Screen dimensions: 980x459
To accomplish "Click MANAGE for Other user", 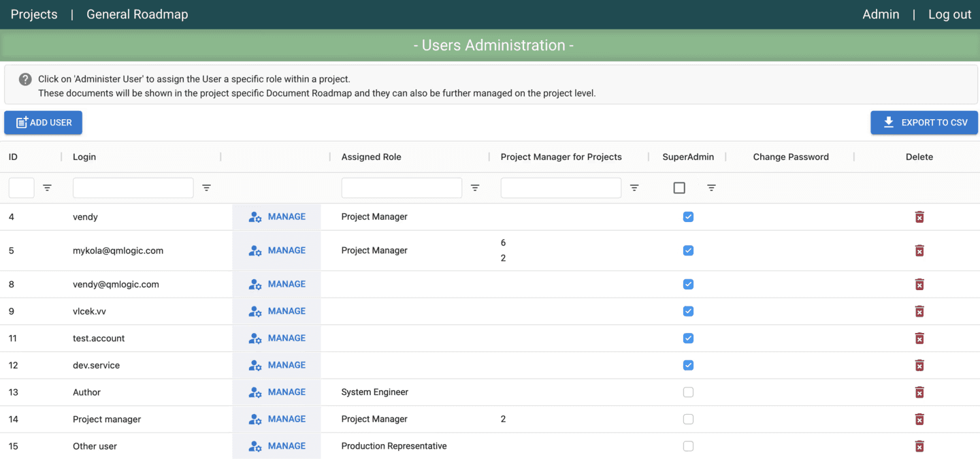I will coord(276,446).
